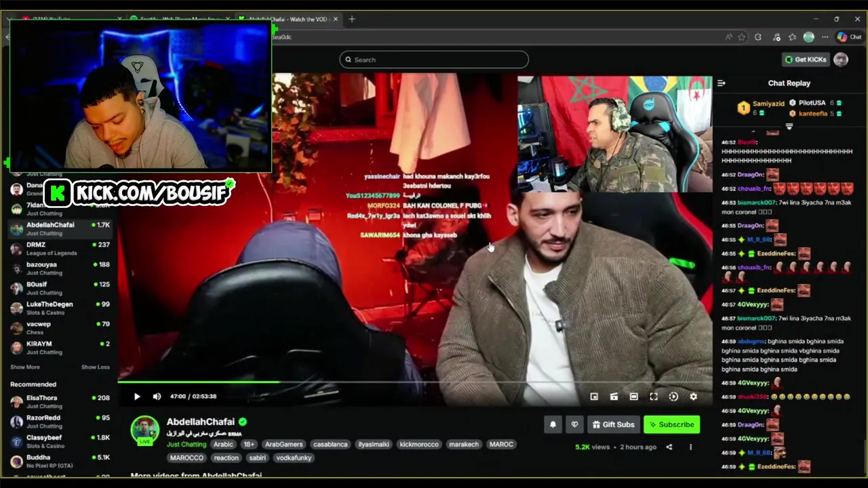Open AbdellahChafai channel in sidebar

click(60, 228)
